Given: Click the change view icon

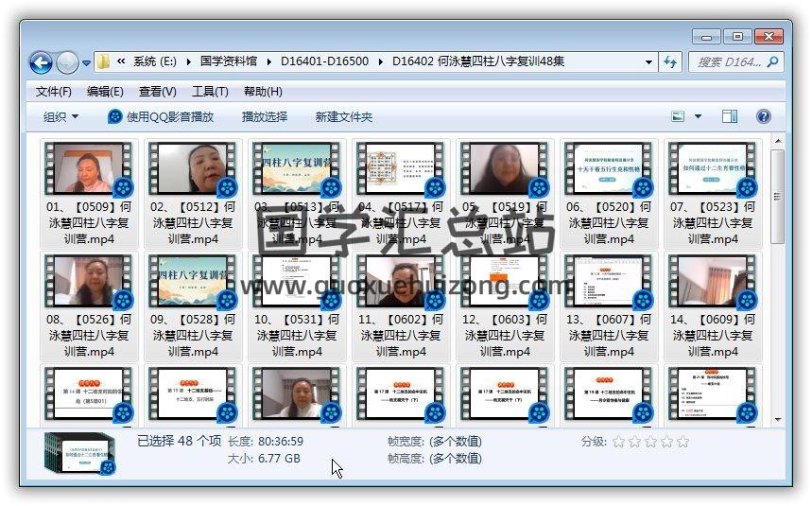Looking at the screenshot, I should pos(678,116).
